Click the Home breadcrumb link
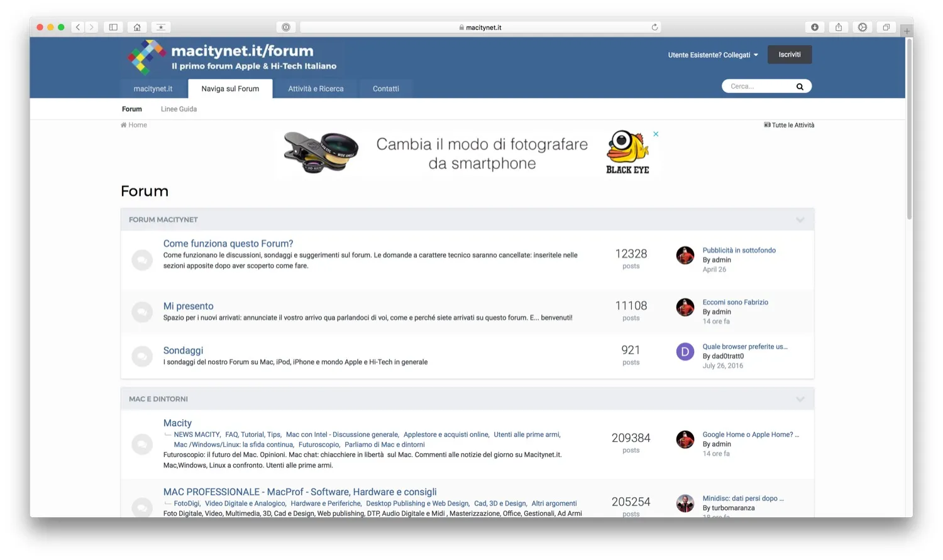 pos(134,125)
